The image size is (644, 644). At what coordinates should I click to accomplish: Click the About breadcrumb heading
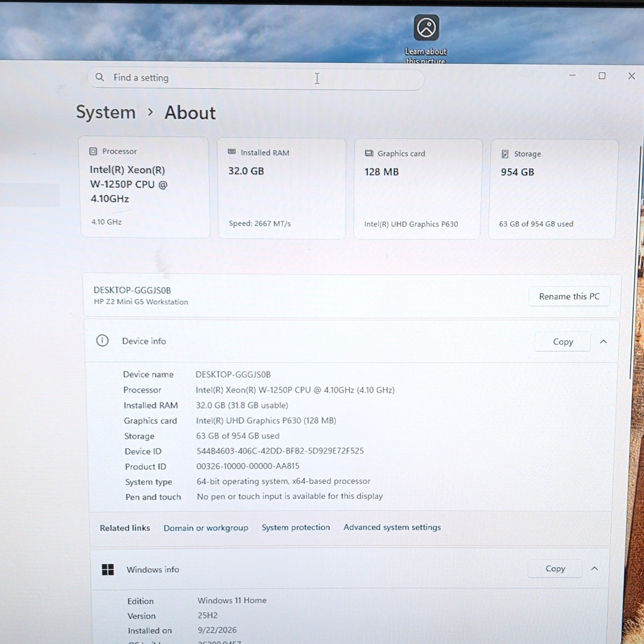(190, 113)
